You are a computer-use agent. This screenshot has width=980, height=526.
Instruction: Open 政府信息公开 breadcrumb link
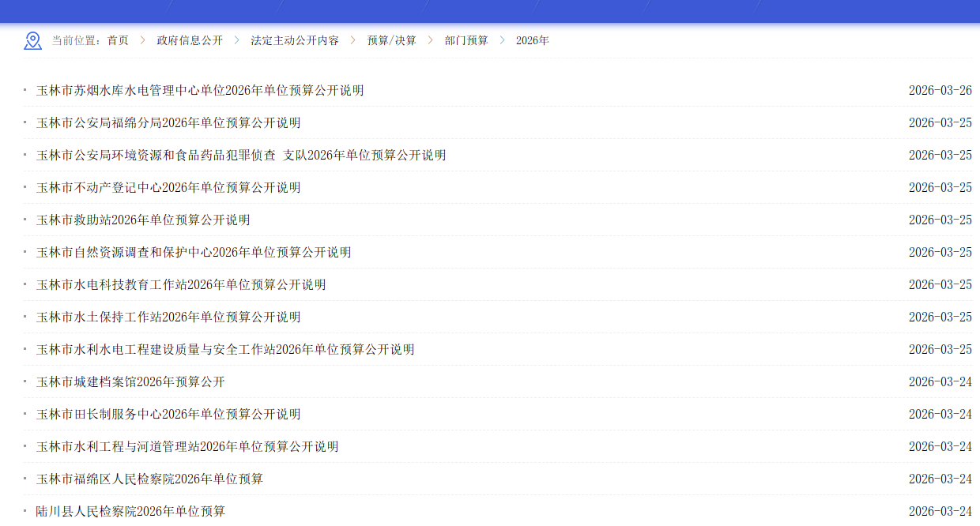[x=190, y=40]
